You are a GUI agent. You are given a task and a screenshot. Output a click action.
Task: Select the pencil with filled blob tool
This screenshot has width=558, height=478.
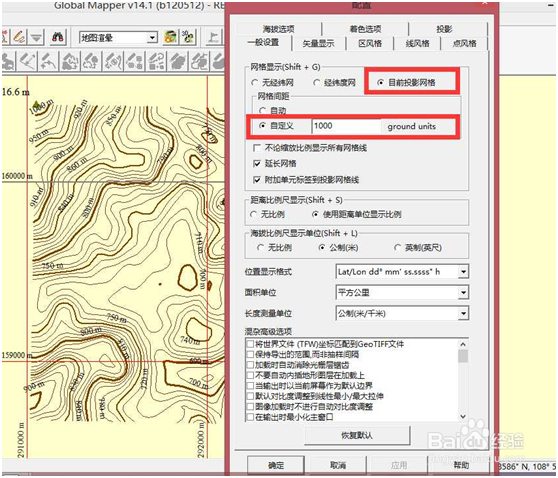(178, 61)
